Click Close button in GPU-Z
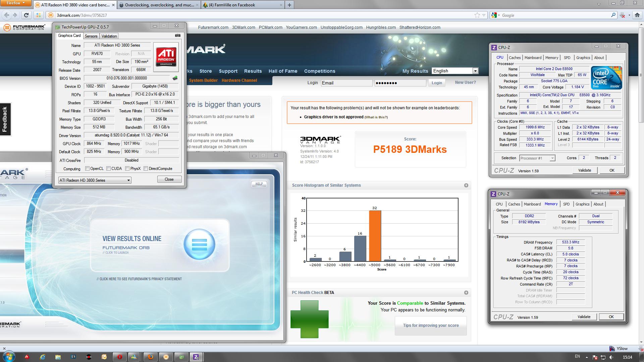The image size is (644, 362). pos(169,179)
